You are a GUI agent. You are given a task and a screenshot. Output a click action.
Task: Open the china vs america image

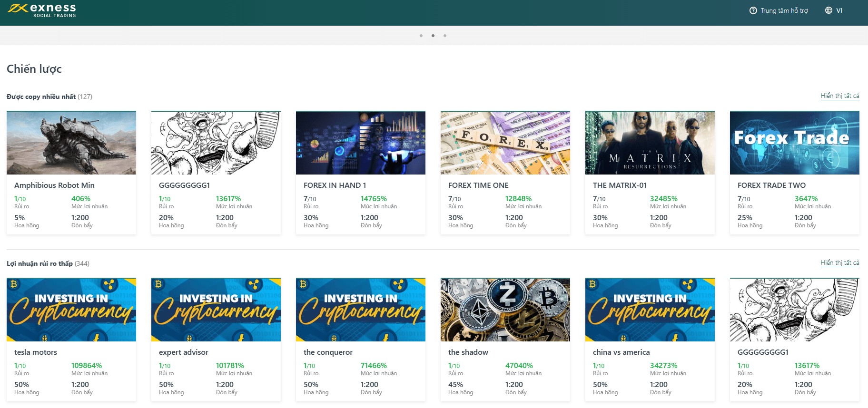tap(650, 310)
